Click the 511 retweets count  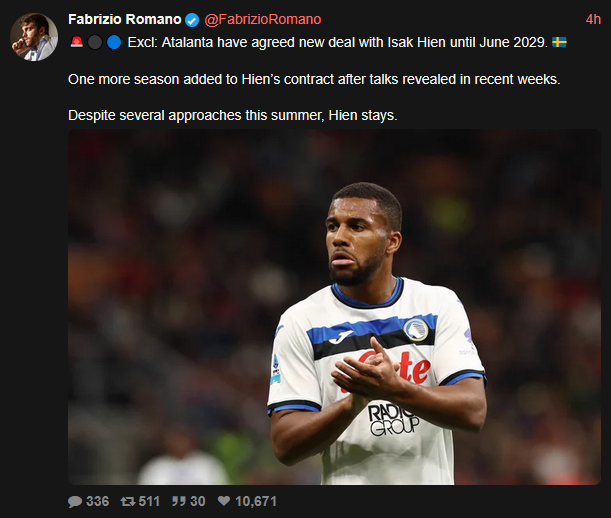pyautogui.click(x=149, y=501)
